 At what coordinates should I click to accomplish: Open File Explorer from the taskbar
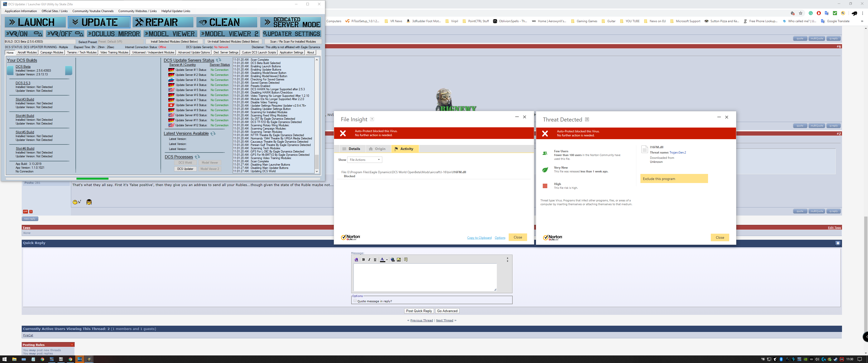(14, 359)
